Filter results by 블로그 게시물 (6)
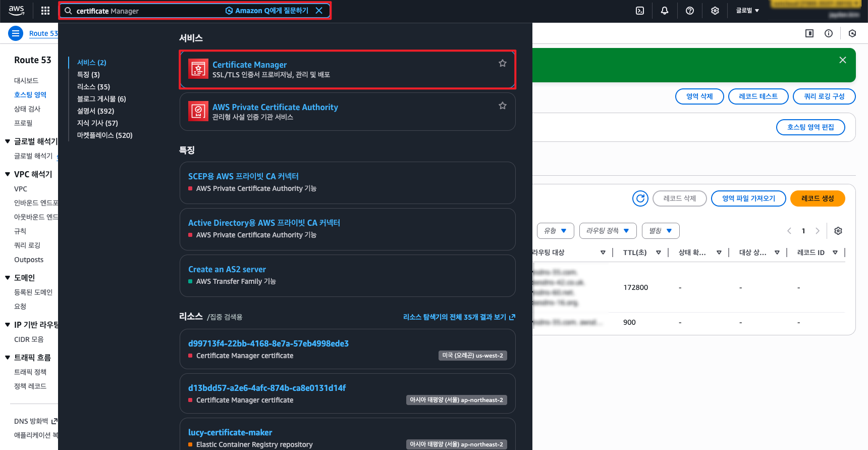This screenshot has width=868, height=450. pos(101,99)
